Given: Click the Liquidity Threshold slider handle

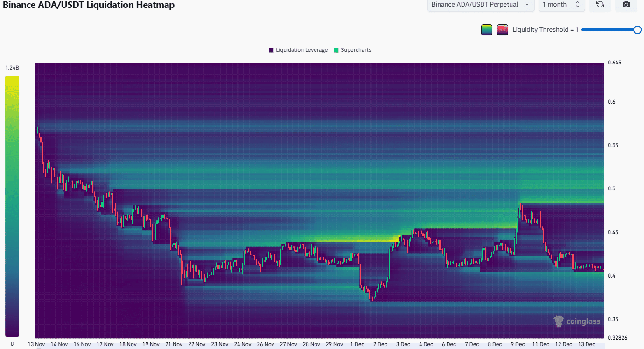Looking at the screenshot, I should (637, 29).
